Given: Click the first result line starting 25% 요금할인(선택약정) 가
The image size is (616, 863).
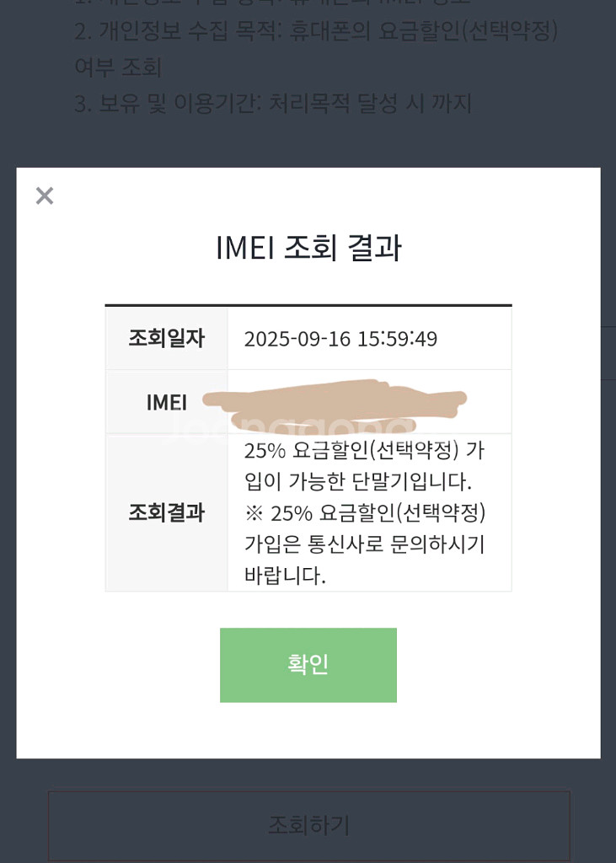Looking at the screenshot, I should [364, 451].
